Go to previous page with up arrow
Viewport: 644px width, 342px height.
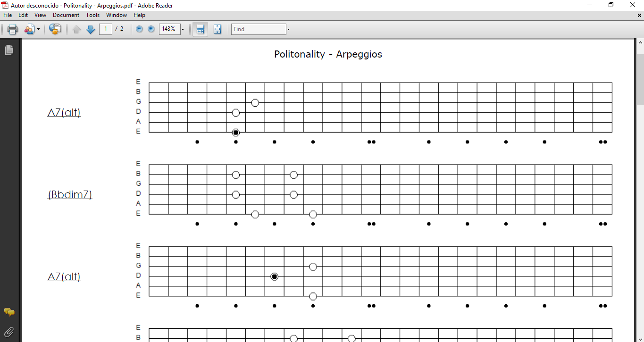click(x=76, y=29)
